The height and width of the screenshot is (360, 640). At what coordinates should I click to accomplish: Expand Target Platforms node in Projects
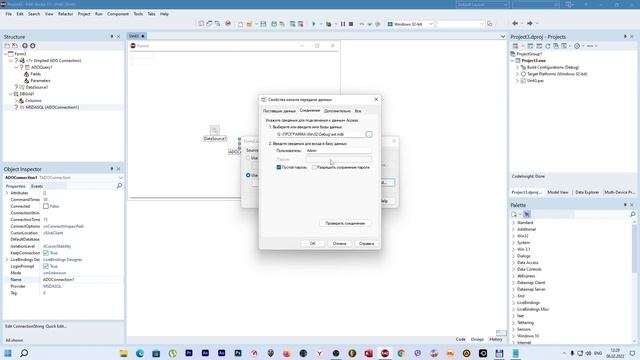point(517,74)
